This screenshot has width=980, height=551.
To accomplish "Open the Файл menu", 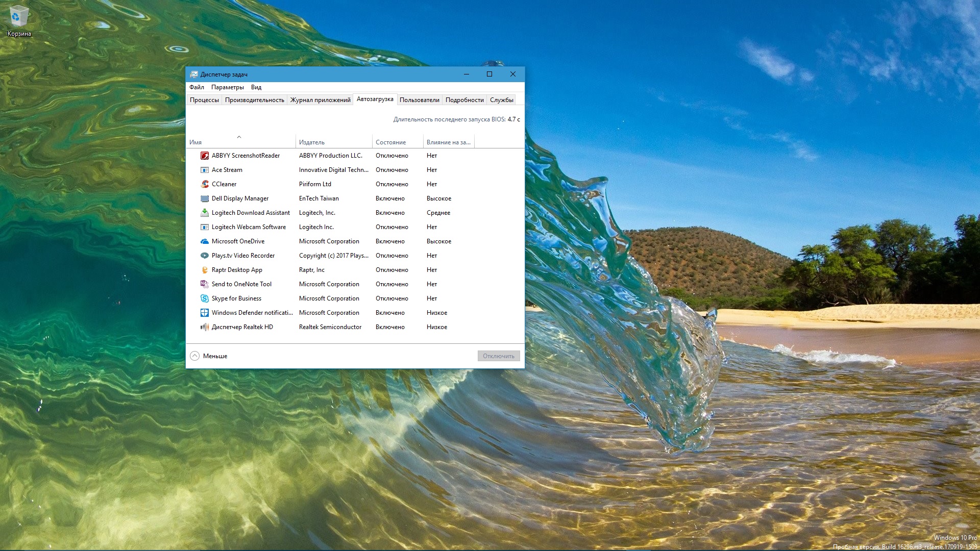I will click(197, 87).
